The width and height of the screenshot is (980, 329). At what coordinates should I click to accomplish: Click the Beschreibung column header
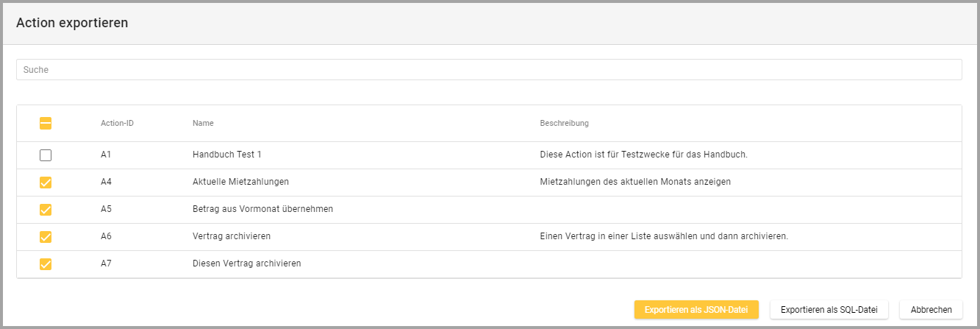564,123
